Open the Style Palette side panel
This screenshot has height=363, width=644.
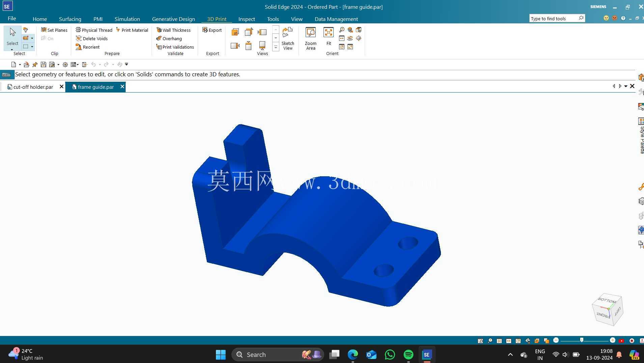(x=641, y=135)
